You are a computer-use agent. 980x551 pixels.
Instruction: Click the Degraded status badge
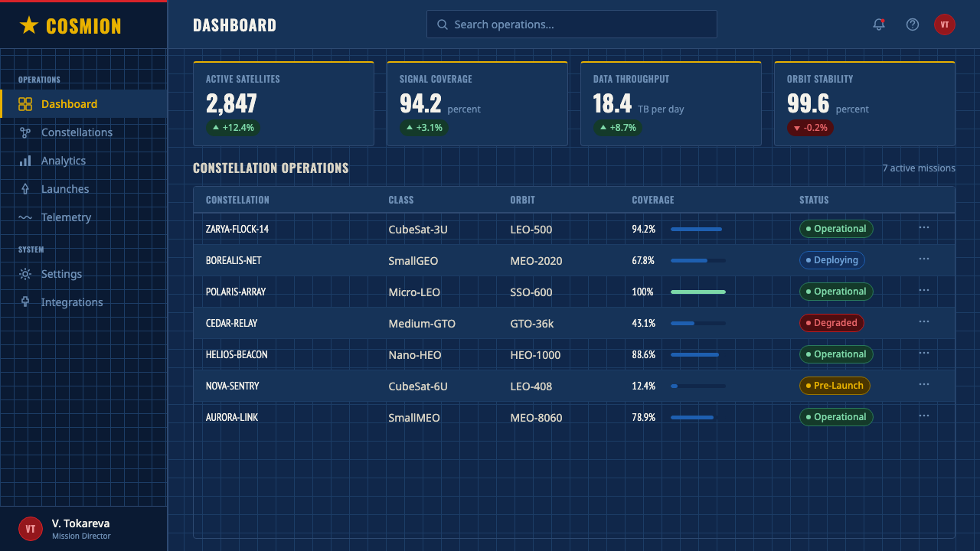pos(831,323)
